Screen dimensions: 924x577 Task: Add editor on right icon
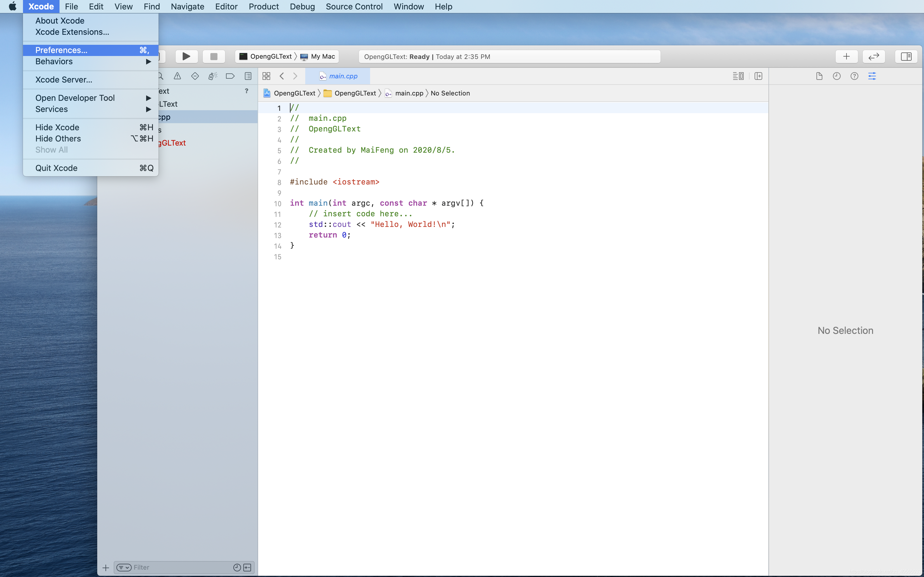coord(758,76)
